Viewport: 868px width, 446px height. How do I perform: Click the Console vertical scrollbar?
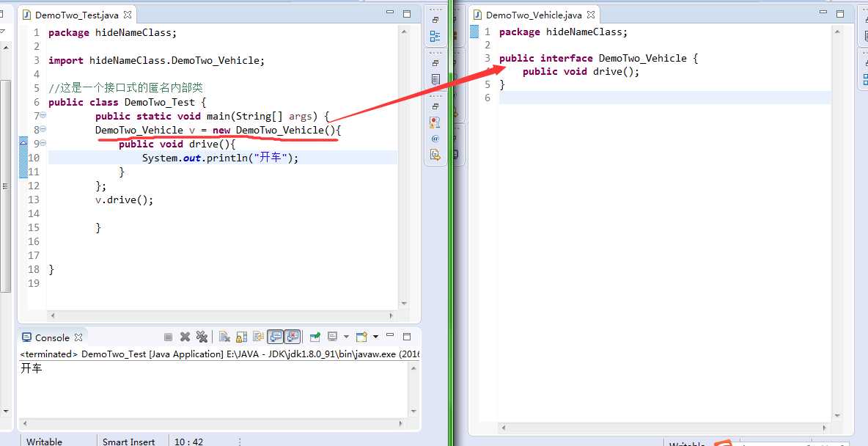(x=413, y=388)
